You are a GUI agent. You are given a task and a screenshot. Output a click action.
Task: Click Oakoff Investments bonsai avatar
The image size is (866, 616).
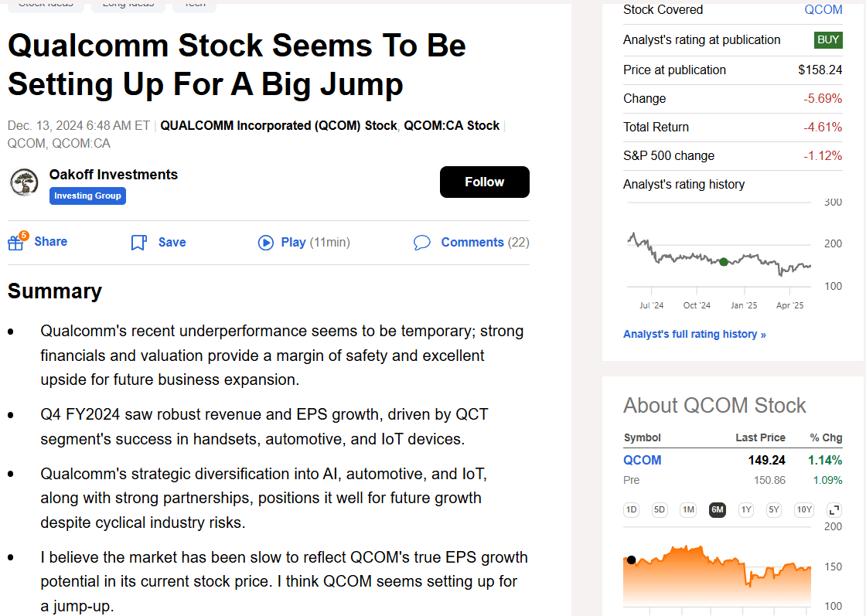[24, 182]
